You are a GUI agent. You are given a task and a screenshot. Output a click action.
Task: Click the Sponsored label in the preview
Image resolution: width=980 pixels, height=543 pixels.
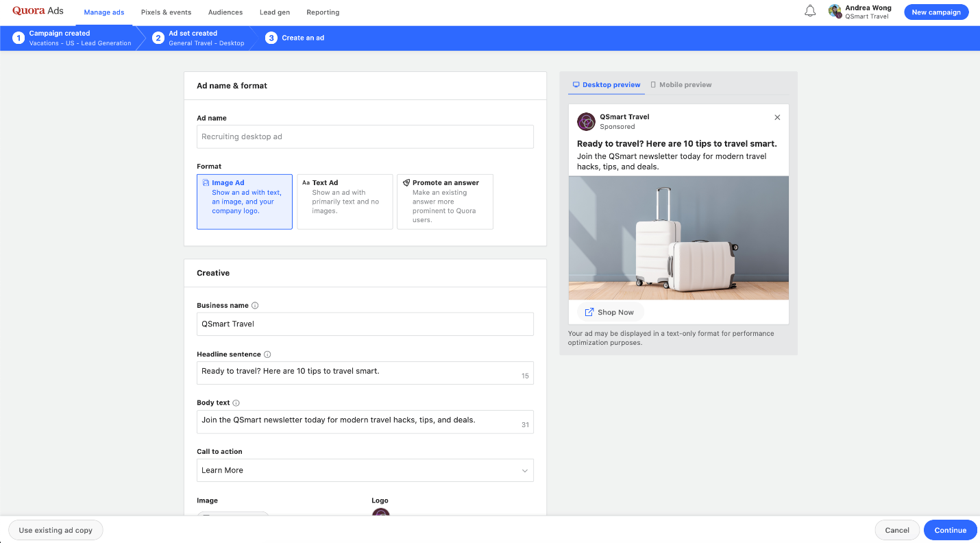point(617,127)
